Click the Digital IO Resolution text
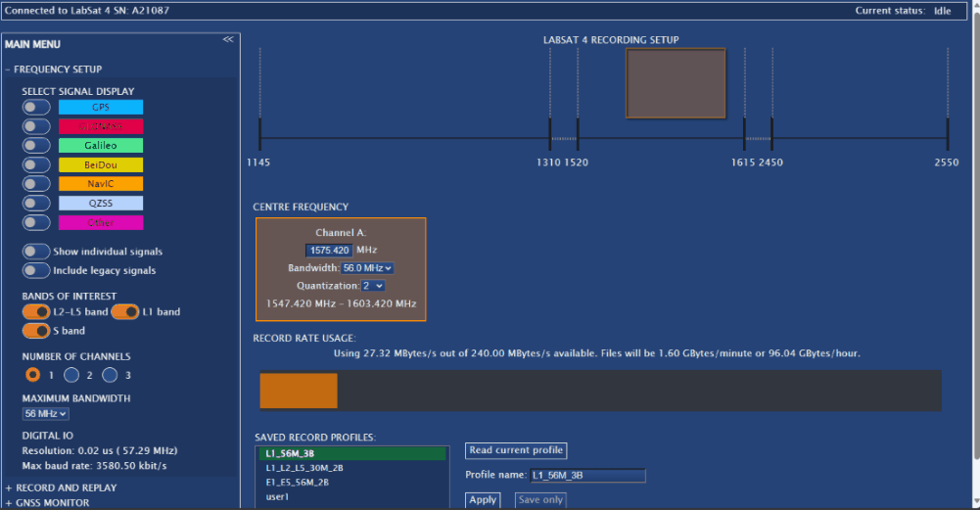This screenshot has height=510, width=980. pos(100,450)
